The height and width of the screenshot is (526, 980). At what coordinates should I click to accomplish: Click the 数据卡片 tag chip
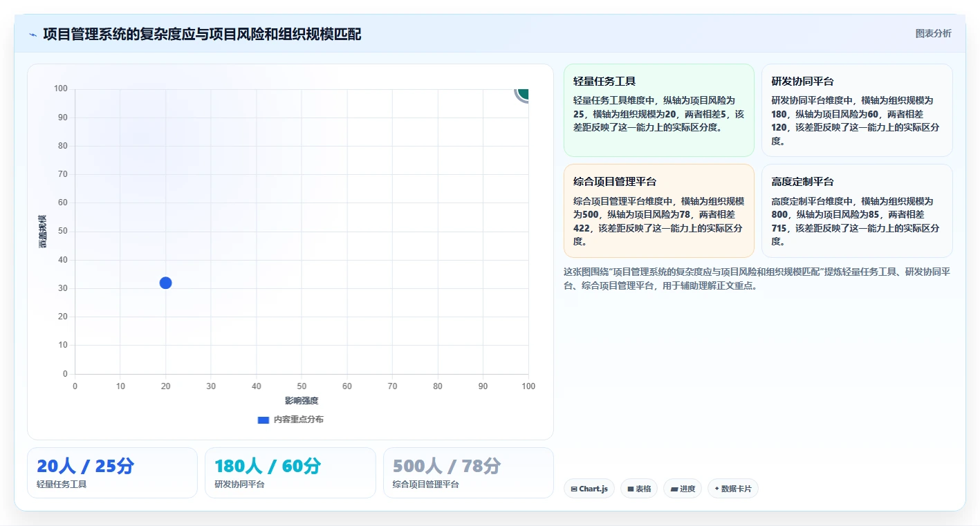[733, 489]
